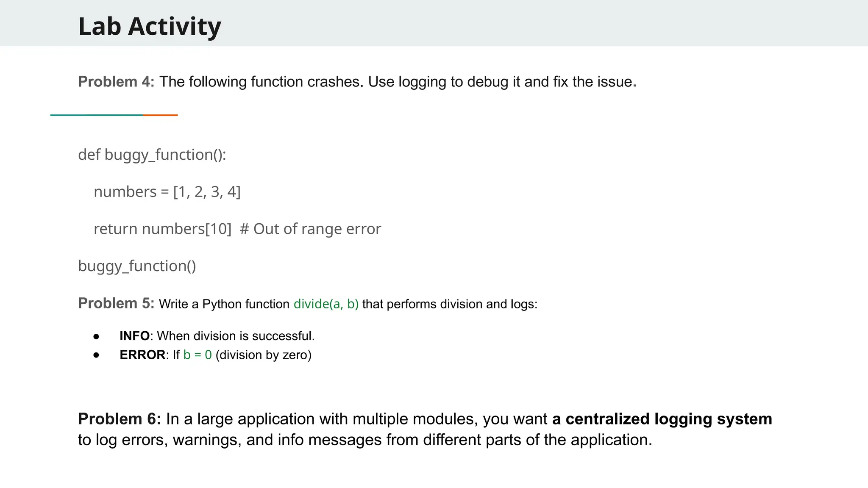Click the 'Lab Activity' slide title
868x488 pixels.
[x=150, y=26]
